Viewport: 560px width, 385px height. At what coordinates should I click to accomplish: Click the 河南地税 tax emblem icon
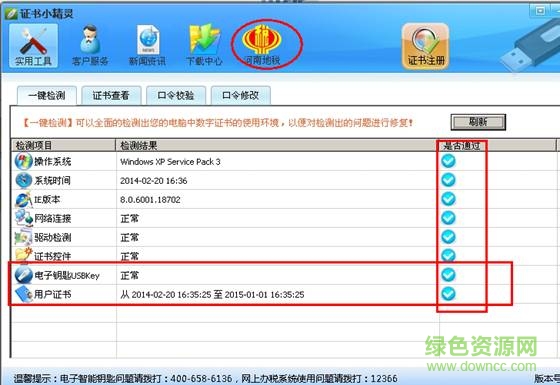pyautogui.click(x=262, y=45)
